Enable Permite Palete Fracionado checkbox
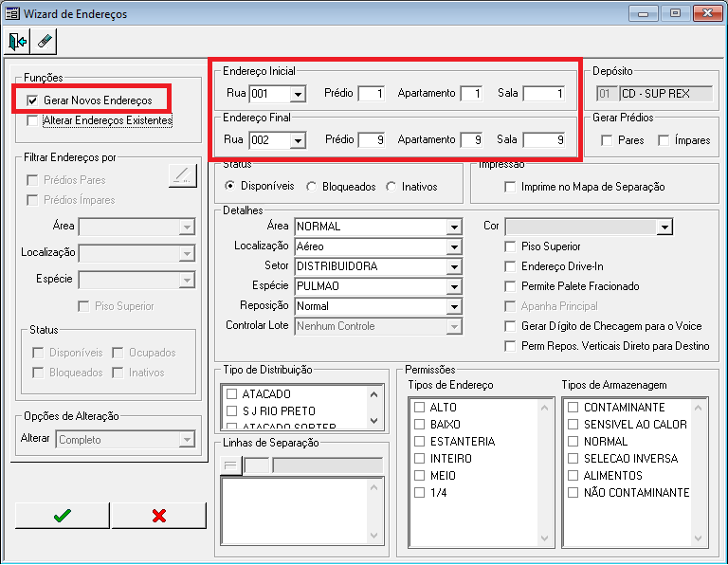 510,286
